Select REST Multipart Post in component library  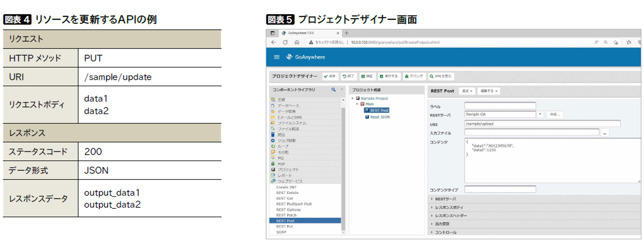tap(294, 204)
